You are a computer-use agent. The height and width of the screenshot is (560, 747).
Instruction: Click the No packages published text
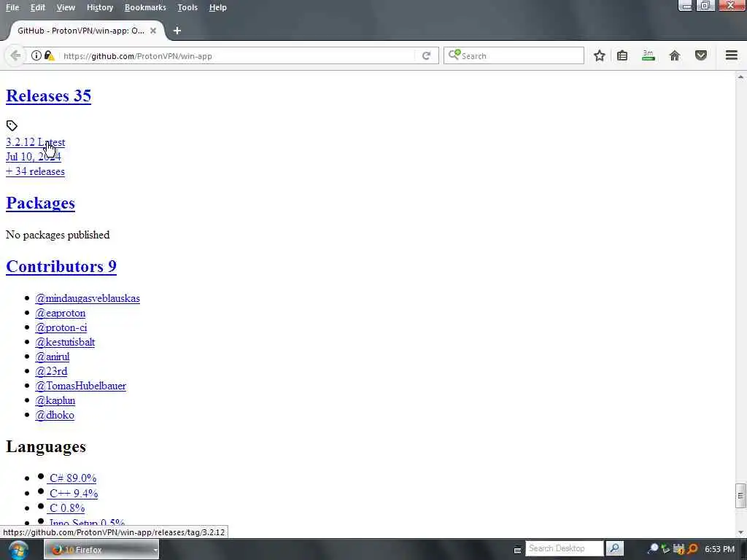tap(58, 235)
